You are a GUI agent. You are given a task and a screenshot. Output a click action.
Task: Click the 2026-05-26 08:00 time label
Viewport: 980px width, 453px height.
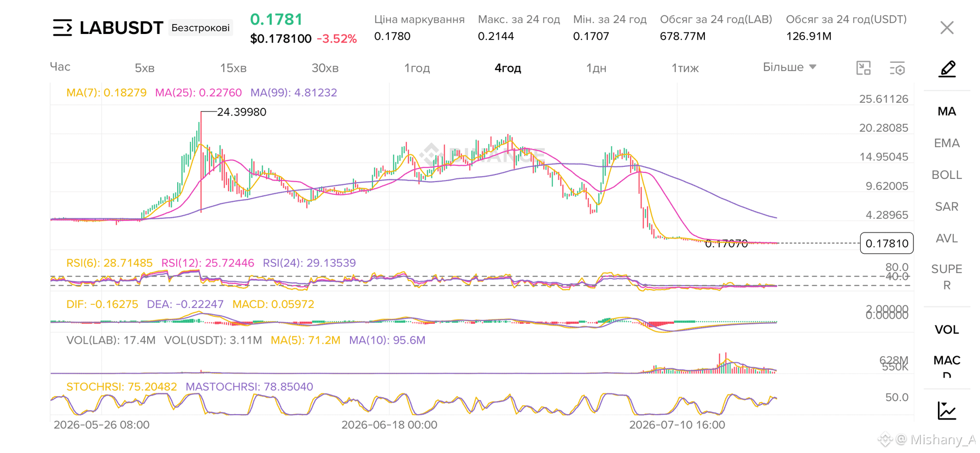tap(102, 425)
